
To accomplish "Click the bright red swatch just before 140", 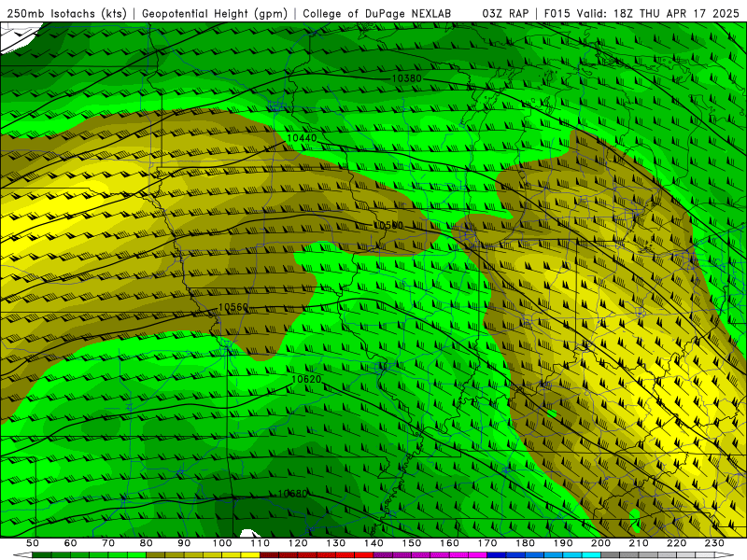I will (364, 554).
